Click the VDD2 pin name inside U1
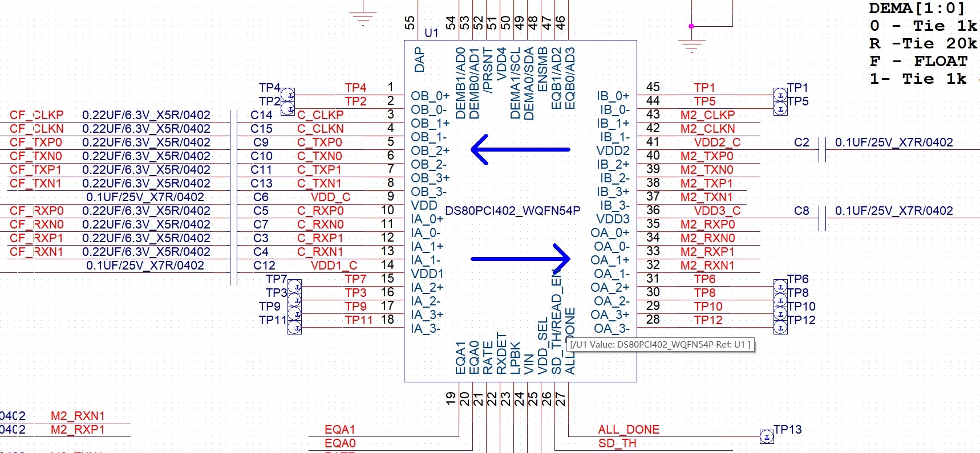This screenshot has height=453, width=980. coord(613,150)
